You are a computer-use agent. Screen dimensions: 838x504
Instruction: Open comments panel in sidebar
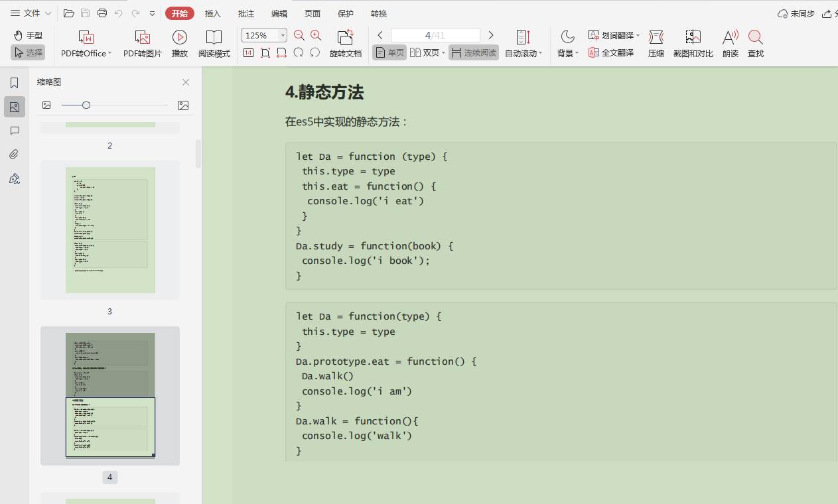[15, 131]
